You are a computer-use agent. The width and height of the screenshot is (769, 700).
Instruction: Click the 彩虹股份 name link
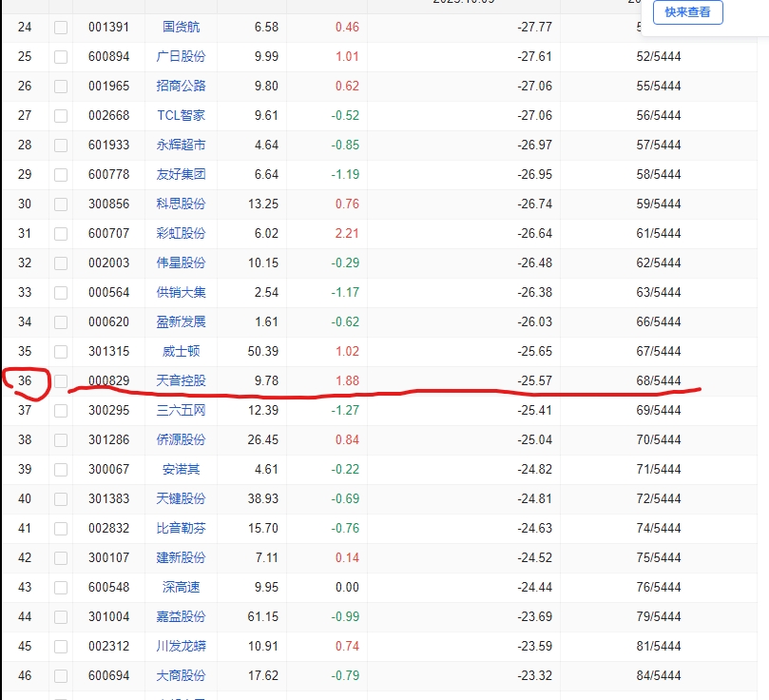pos(181,233)
